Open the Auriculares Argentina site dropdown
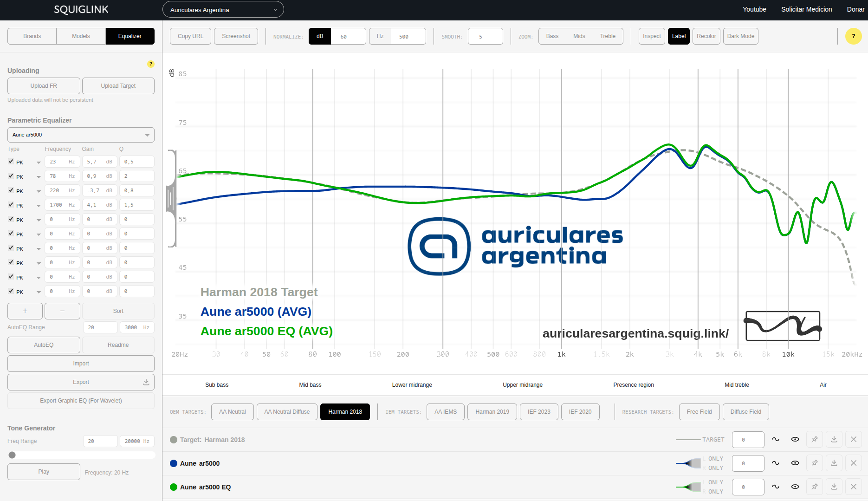868x501 pixels. coord(223,10)
